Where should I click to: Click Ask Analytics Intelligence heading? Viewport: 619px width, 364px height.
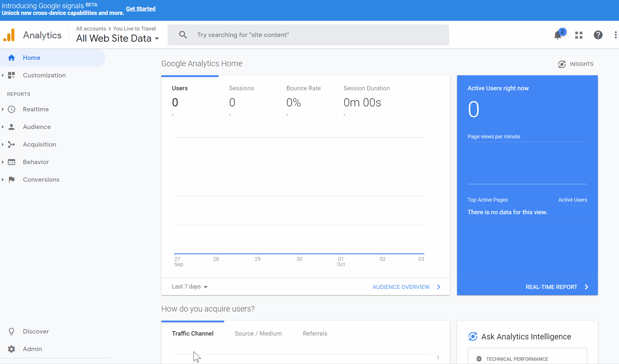526,336
